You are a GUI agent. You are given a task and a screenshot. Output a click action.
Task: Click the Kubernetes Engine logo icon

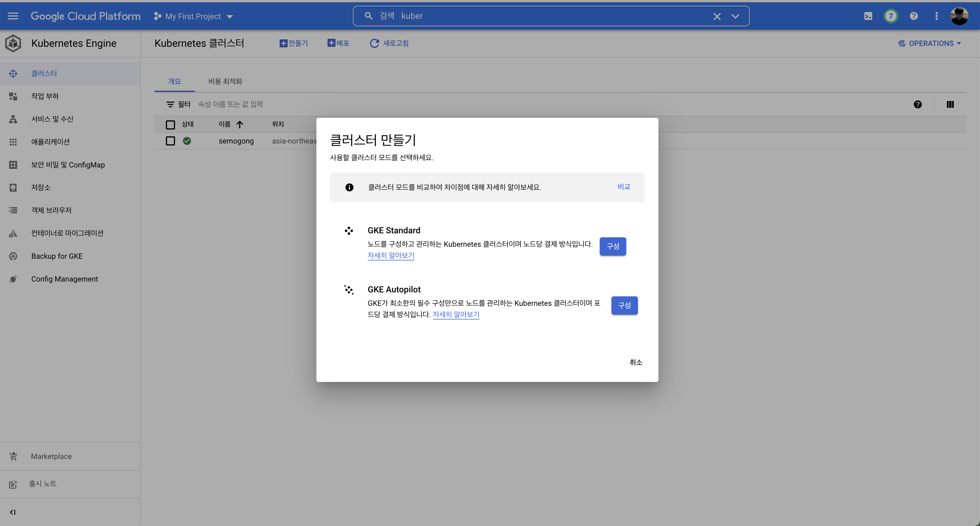point(13,43)
